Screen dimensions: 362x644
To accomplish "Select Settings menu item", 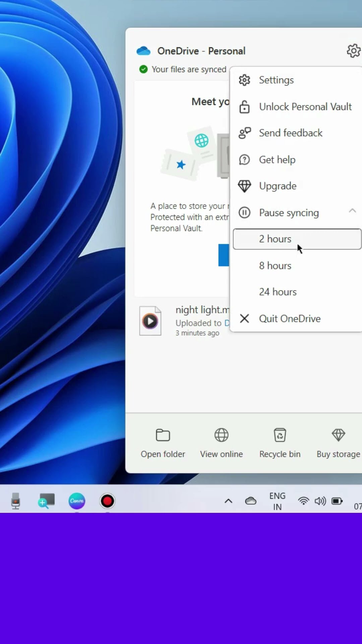I will (298, 80).
